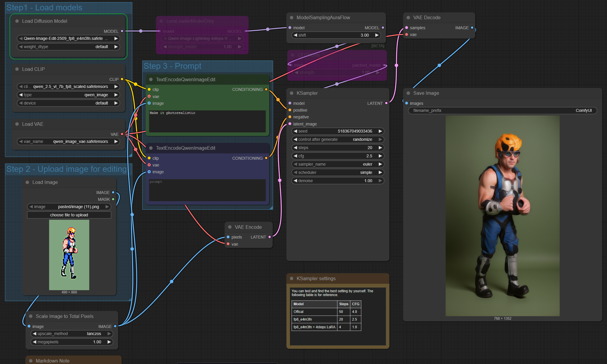Viewport: 607px width, 364px height.
Task: Click the bypassed LoraLoaderModelOnly node title
Action: [190, 21]
